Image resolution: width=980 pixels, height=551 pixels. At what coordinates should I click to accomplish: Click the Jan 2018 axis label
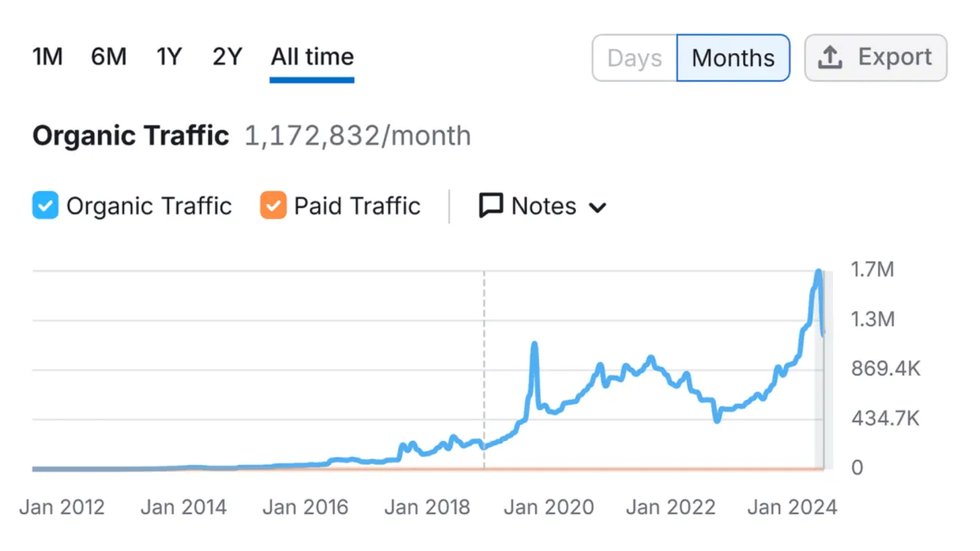coord(427,507)
